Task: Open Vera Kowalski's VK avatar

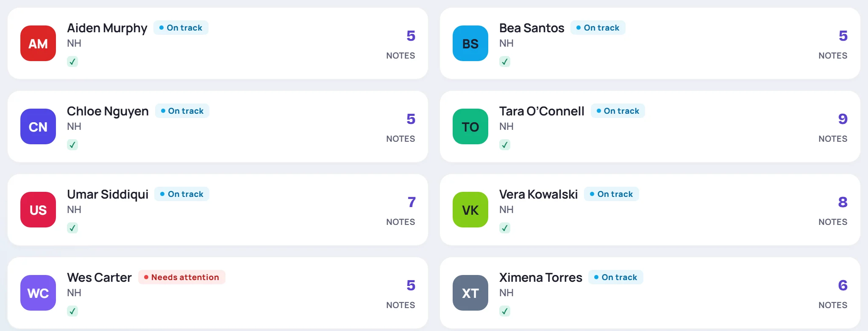Action: coord(470,210)
